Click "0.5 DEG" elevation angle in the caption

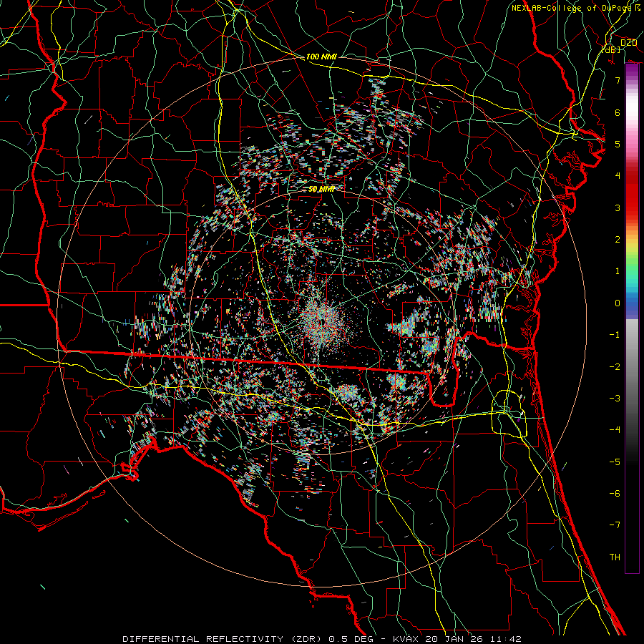point(351,639)
